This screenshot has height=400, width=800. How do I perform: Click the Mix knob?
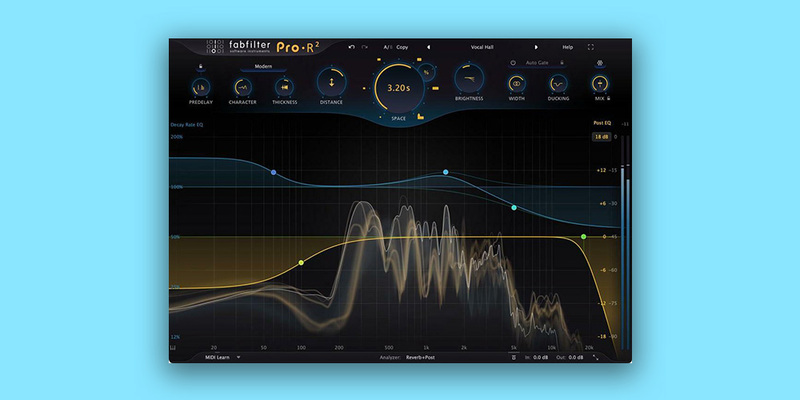click(x=600, y=83)
